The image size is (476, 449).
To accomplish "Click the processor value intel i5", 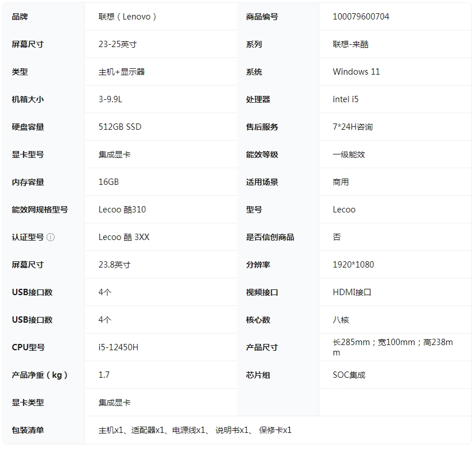I will [345, 99].
